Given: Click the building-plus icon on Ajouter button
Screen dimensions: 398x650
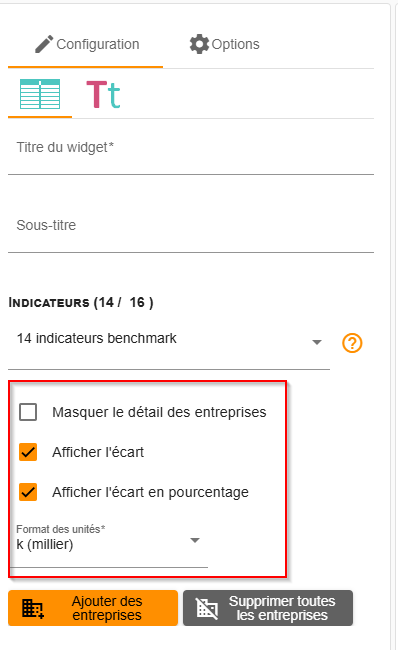Looking at the screenshot, I should click(33, 609).
